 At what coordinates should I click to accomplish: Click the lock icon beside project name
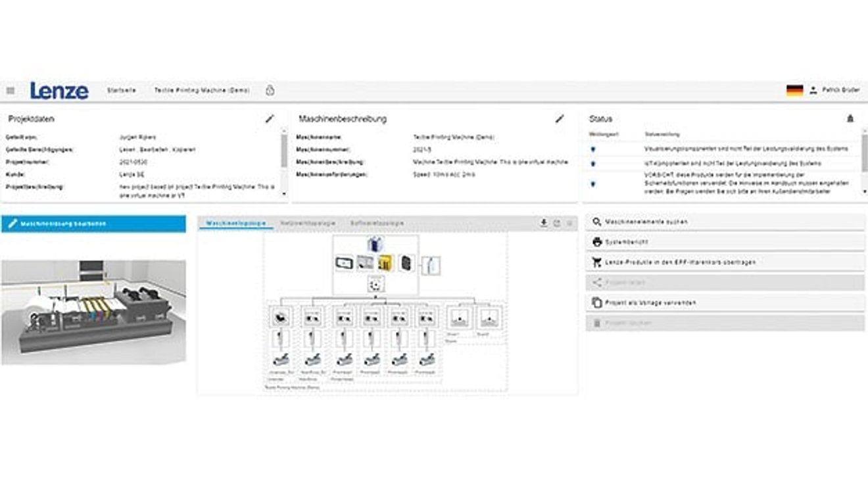pyautogui.click(x=270, y=91)
